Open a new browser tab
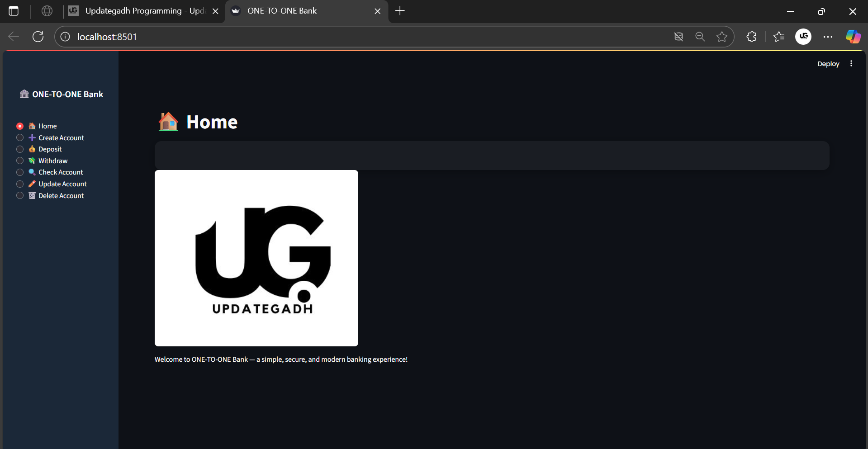This screenshot has width=868, height=449. point(400,11)
